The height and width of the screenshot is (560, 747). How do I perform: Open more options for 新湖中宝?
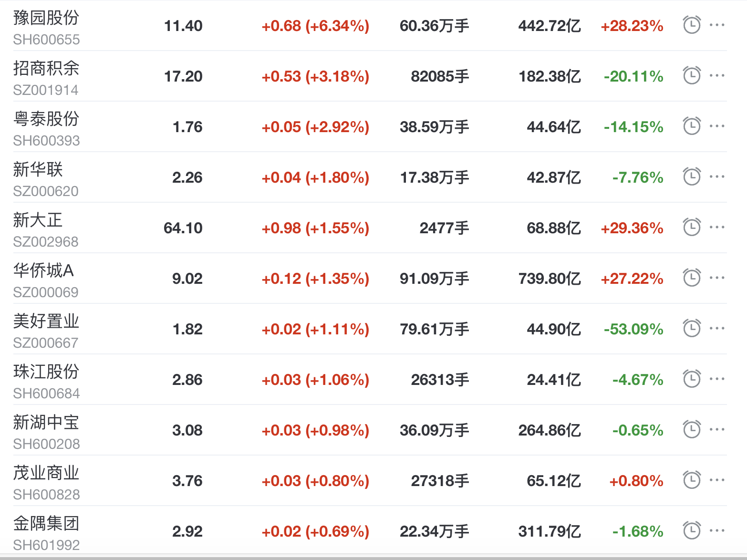pos(717,429)
